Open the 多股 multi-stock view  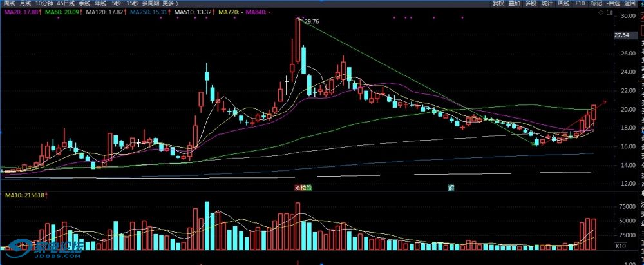pos(530,3)
